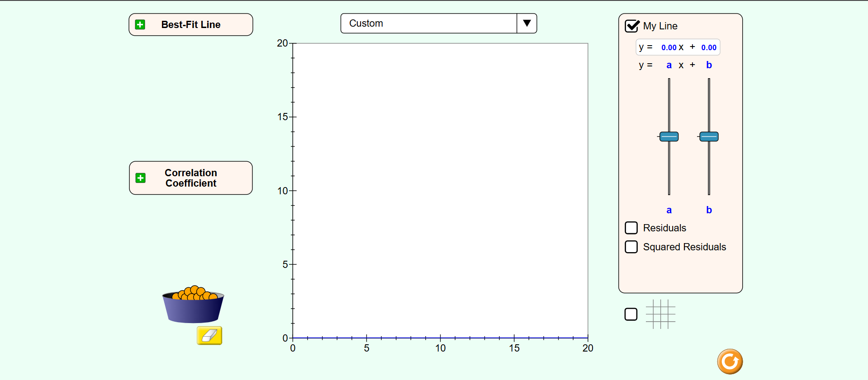Click the intercept b slider handle
The image size is (868, 380).
coord(709,136)
